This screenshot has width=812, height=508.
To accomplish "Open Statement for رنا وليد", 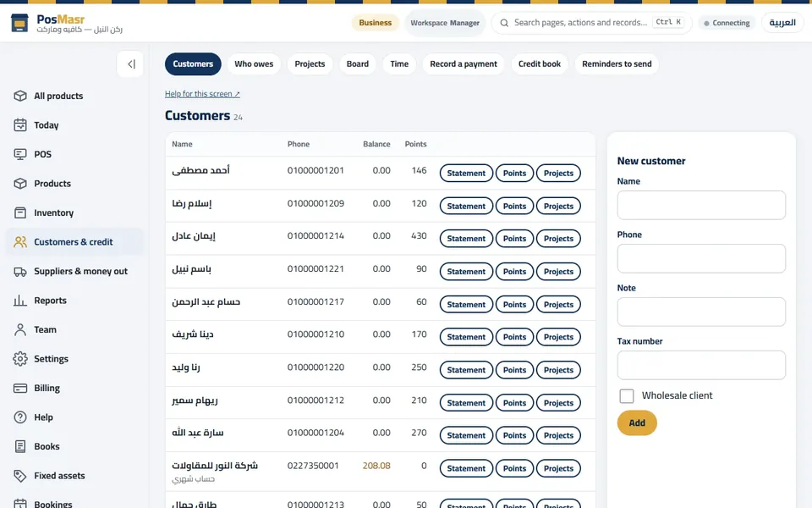I will (x=466, y=370).
